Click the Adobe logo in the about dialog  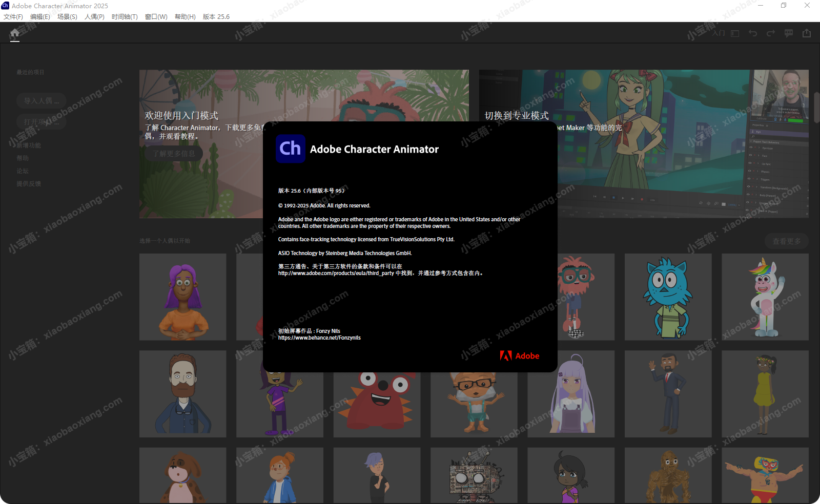[519, 356]
